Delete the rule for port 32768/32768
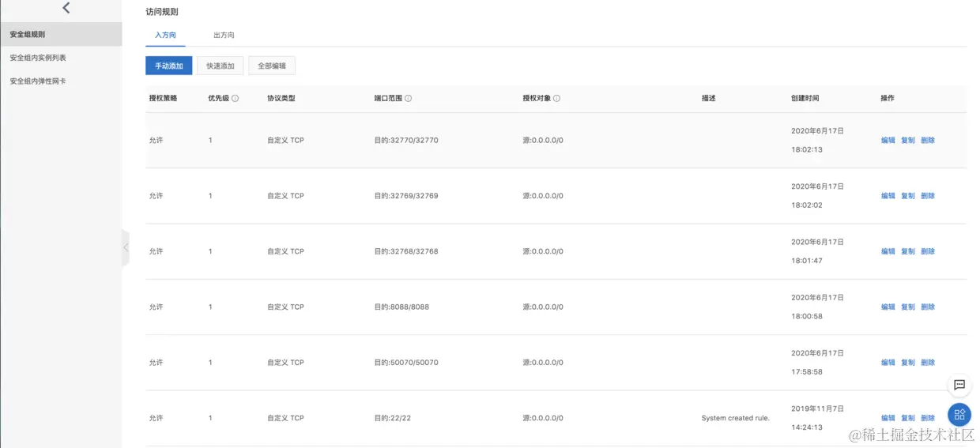 click(x=928, y=251)
